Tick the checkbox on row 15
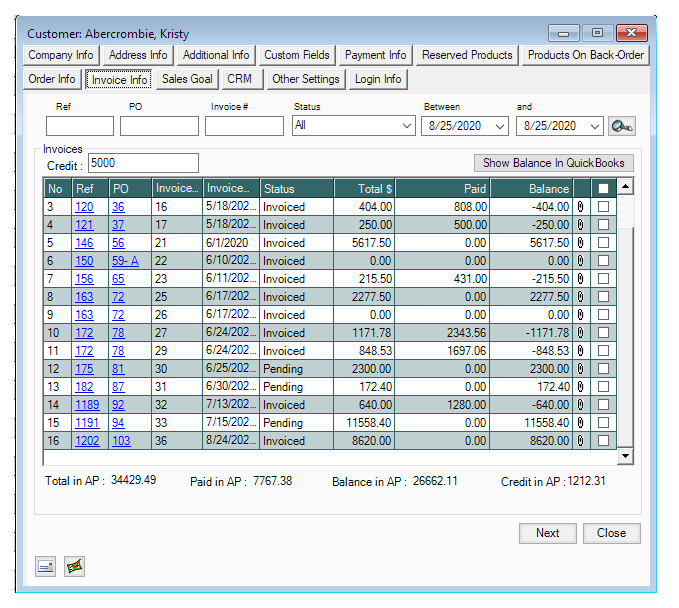679x608 pixels. coord(602,423)
